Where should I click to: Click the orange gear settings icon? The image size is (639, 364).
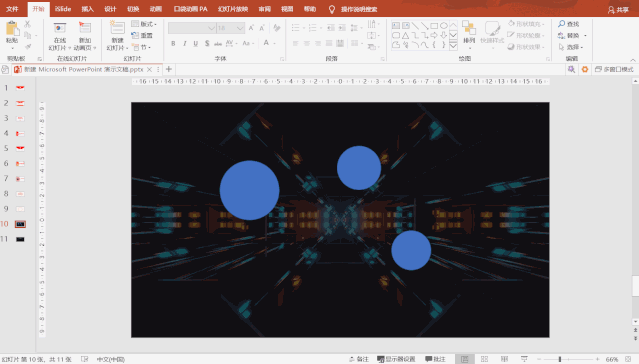tap(585, 69)
